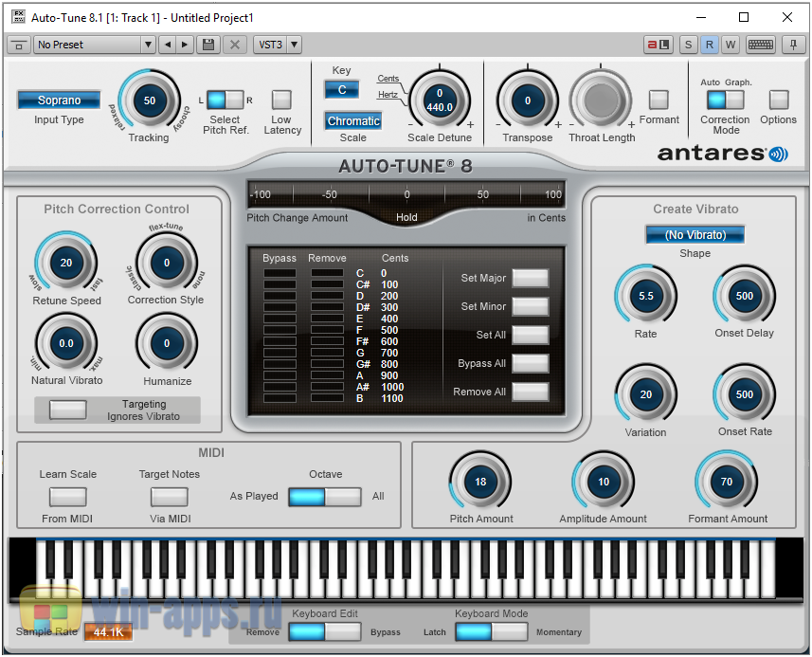812x657 pixels.
Task: Open the Key selector showing C
Action: point(342,90)
